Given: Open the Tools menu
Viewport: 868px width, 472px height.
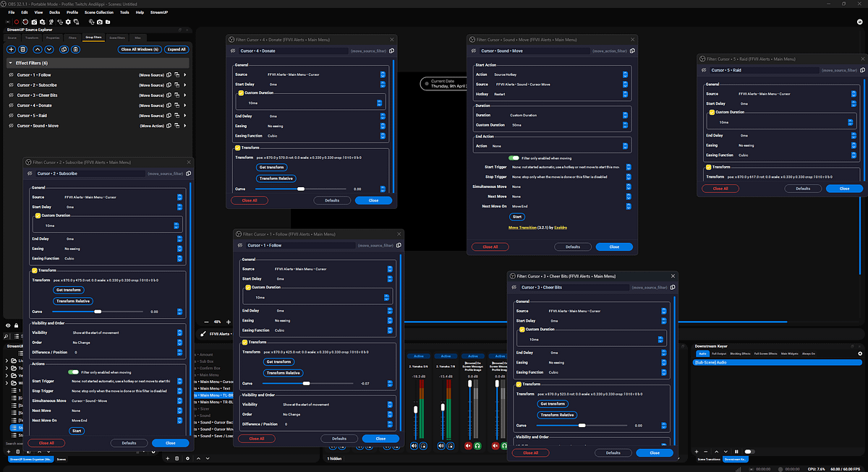Looking at the screenshot, I should [124, 12].
